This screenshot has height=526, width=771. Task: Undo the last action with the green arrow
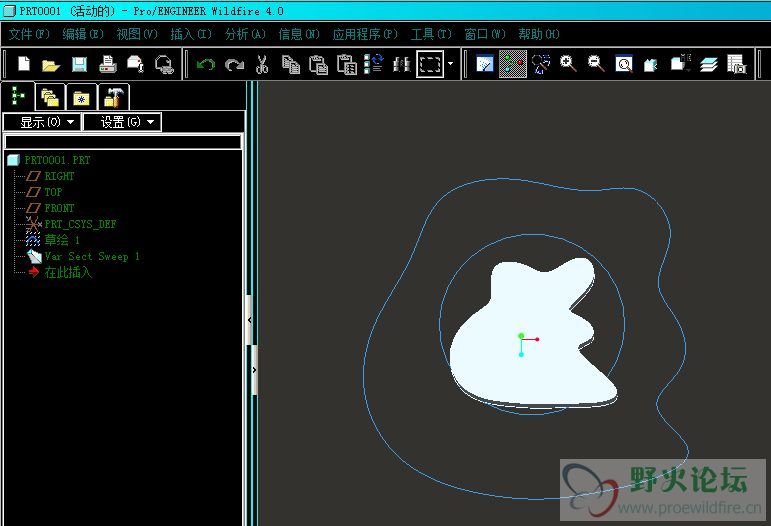point(206,64)
